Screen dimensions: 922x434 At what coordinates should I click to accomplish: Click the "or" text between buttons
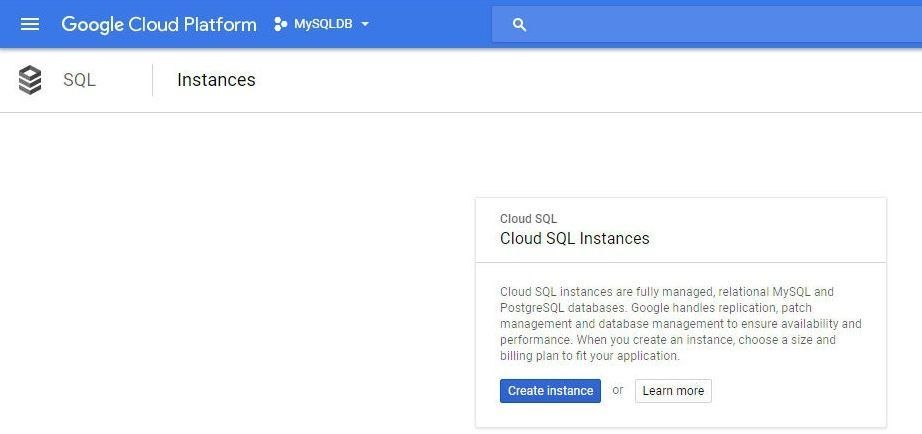(x=617, y=390)
